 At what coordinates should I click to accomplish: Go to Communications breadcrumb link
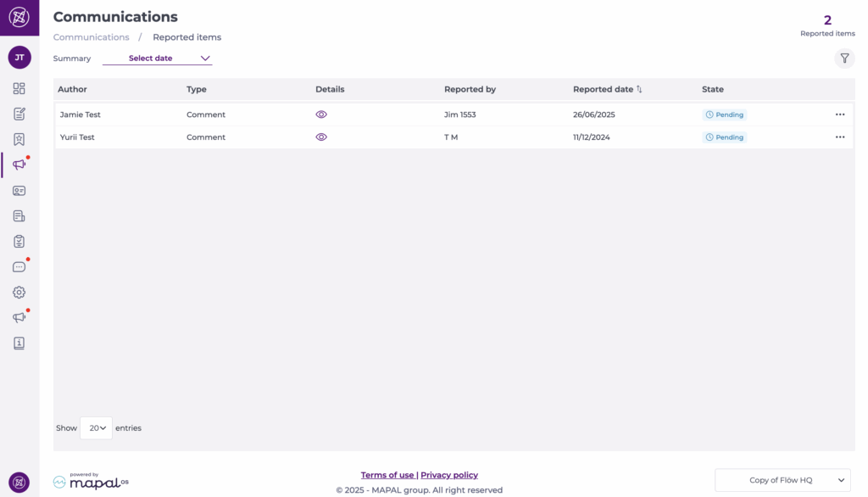click(91, 37)
